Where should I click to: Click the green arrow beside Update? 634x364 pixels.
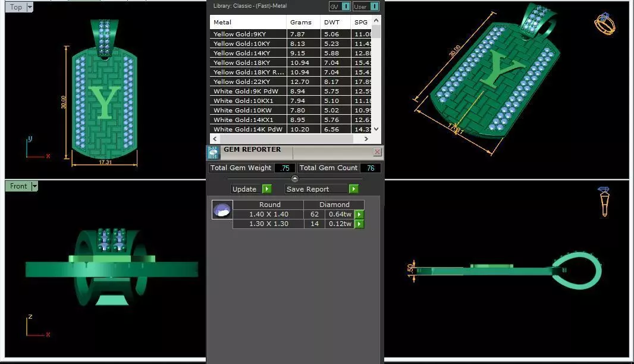[x=267, y=189]
